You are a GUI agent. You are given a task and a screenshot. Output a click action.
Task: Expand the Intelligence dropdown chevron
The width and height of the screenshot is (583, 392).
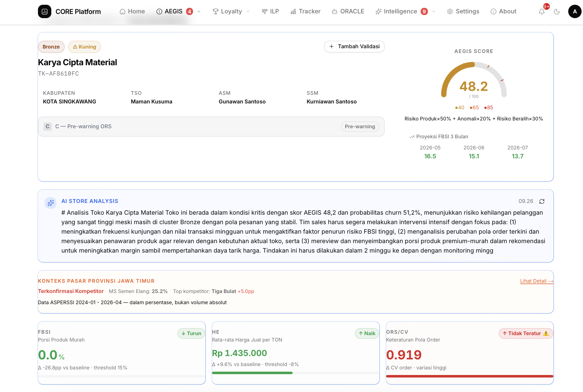tap(434, 11)
